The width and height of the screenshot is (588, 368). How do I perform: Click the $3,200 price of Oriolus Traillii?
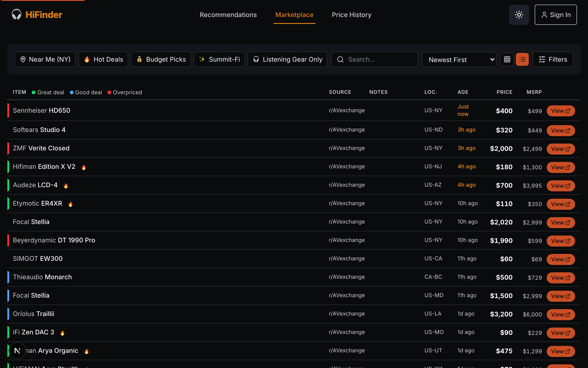click(x=501, y=314)
